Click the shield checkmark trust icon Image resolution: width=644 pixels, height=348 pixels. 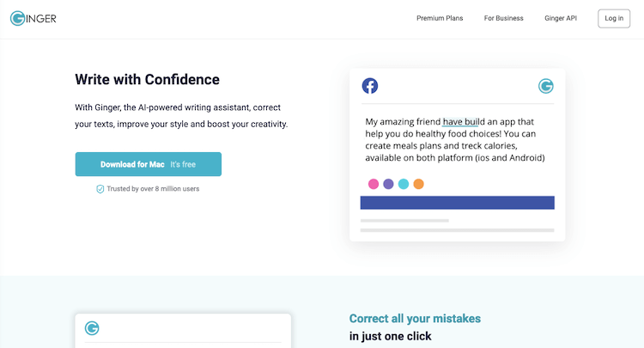pyautogui.click(x=100, y=189)
